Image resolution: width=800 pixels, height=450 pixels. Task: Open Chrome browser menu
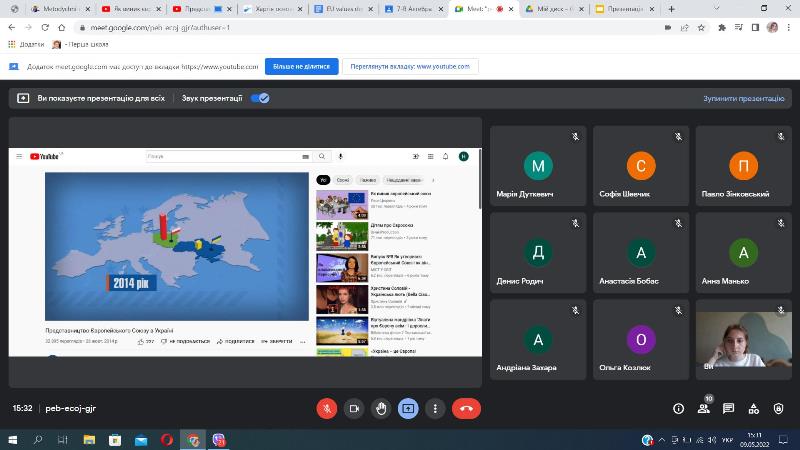pos(789,27)
